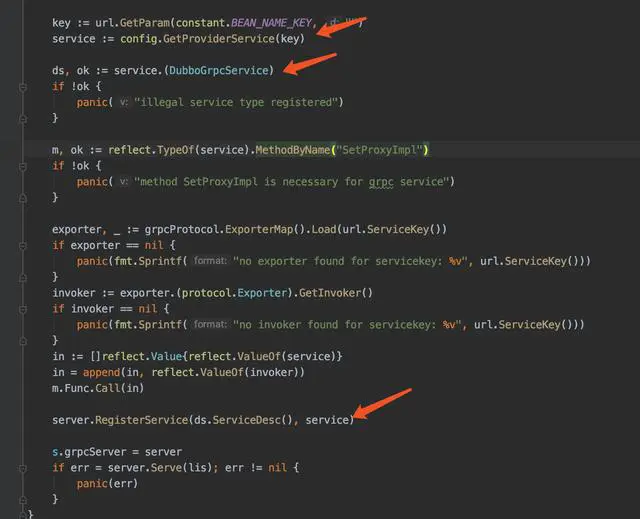Screen dimensions: 640x519
Task: Click the highlighted MethodByName call
Action: point(292,150)
